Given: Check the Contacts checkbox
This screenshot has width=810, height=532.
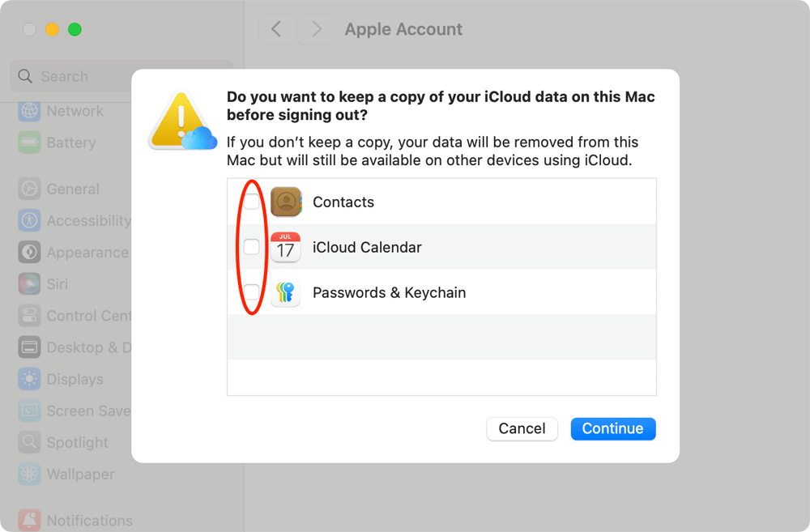Looking at the screenshot, I should coord(252,202).
